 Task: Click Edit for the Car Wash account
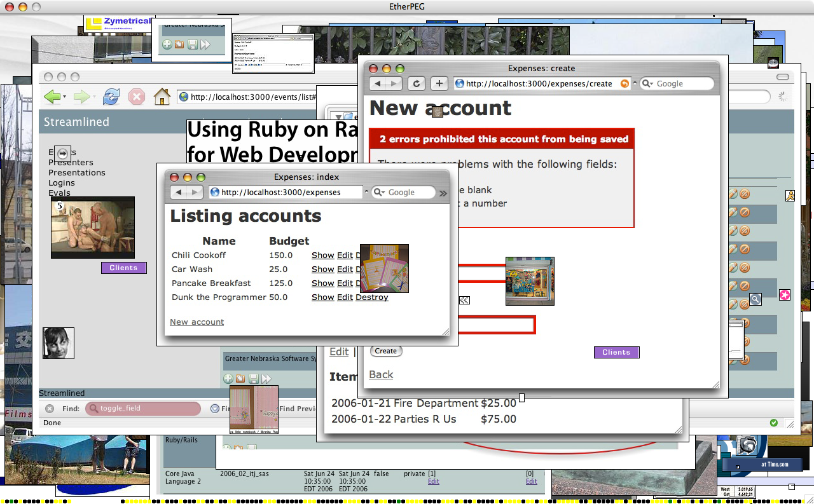(345, 269)
